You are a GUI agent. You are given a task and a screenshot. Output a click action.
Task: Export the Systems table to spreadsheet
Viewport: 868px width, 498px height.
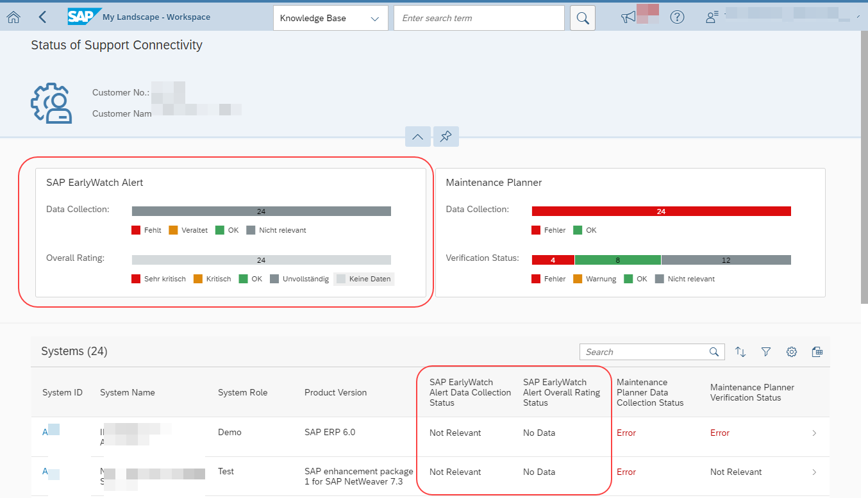(x=817, y=352)
